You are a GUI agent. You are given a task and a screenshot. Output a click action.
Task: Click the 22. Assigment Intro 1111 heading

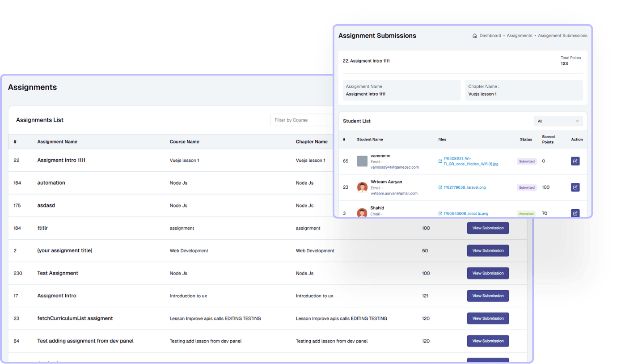(x=366, y=61)
